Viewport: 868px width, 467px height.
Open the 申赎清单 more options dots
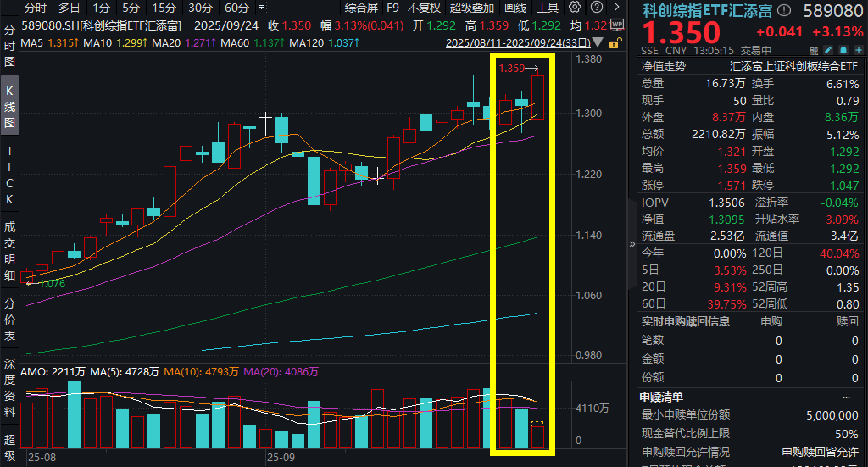pos(846,398)
